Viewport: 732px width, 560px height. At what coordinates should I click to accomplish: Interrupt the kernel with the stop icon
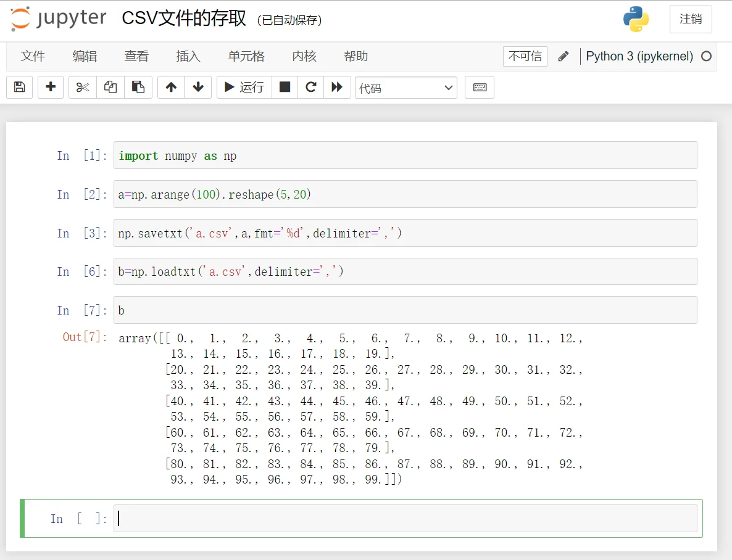pos(285,87)
